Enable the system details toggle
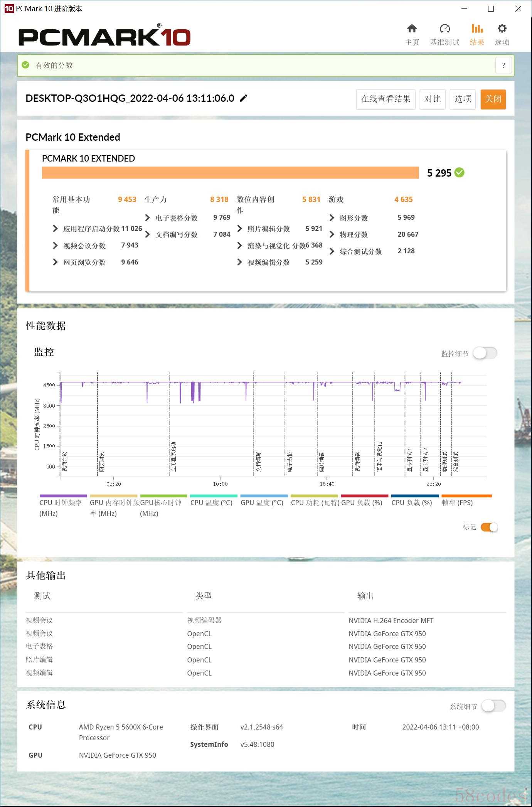 tap(493, 706)
